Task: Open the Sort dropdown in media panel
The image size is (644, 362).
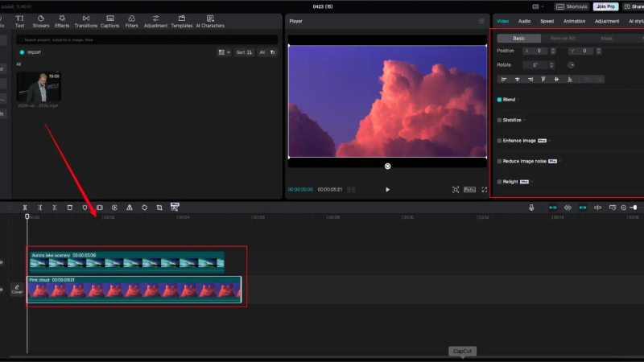Action: click(x=244, y=52)
